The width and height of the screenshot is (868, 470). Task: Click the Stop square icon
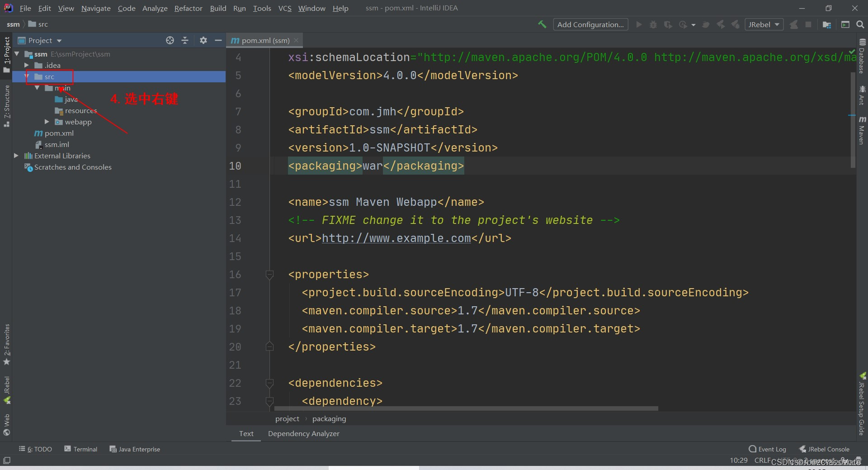pos(808,24)
